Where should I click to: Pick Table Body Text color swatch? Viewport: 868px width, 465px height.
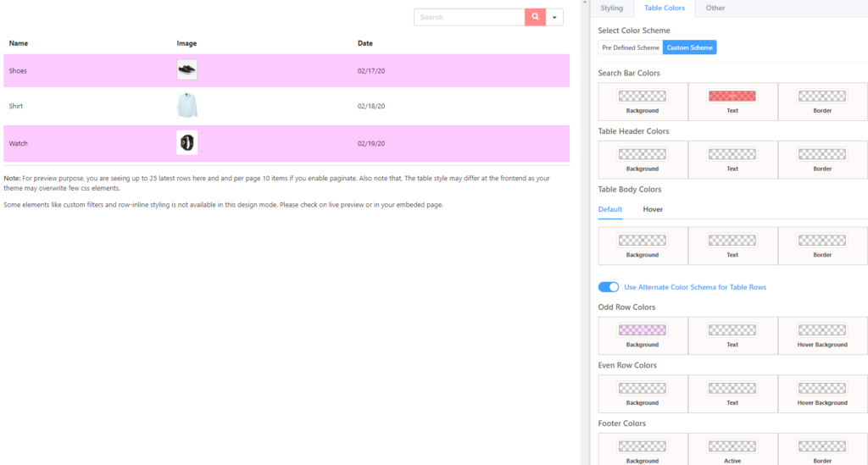(x=732, y=241)
